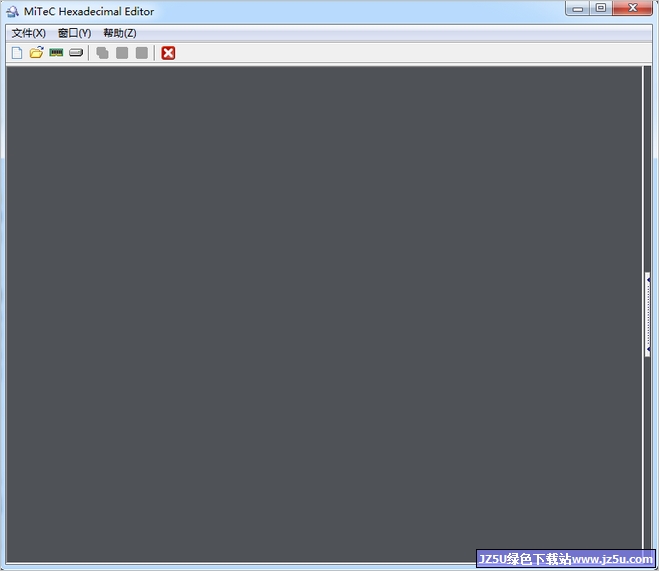
Task: Click the gray square icon left of red X
Action: tap(142, 53)
